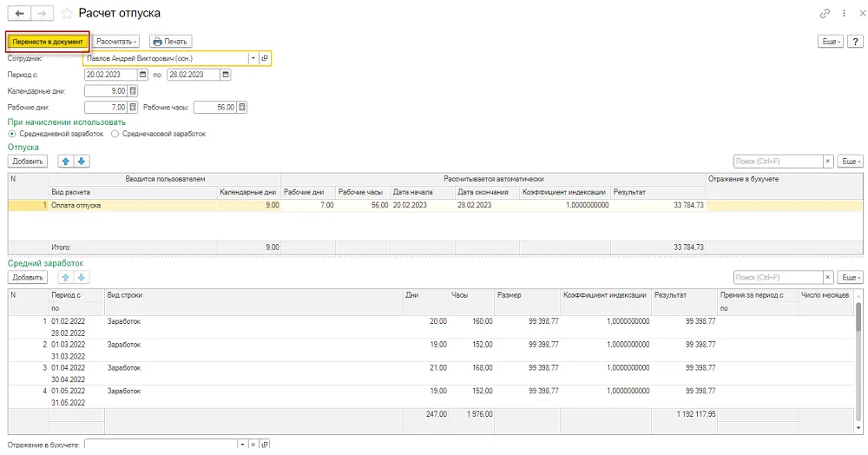Add a row to the Отпуска table
Image resolution: width=868 pixels, height=455 pixels.
[x=28, y=162]
